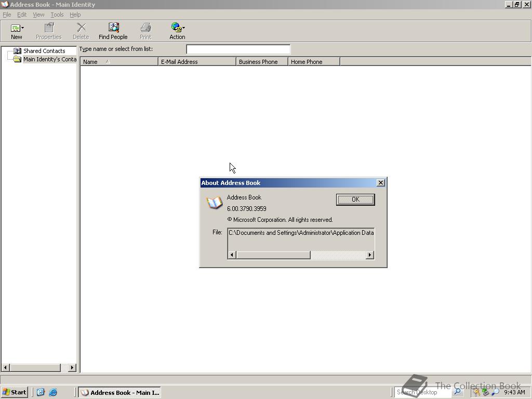This screenshot has width=532, height=399.
Task: Focus the Type name search field
Action: point(238,49)
